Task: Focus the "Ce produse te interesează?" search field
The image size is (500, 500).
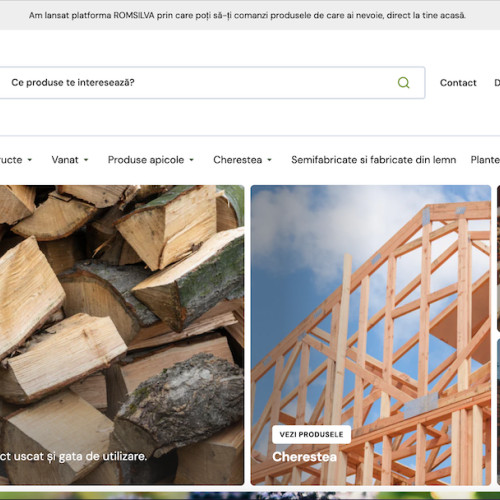Action: tap(212, 83)
